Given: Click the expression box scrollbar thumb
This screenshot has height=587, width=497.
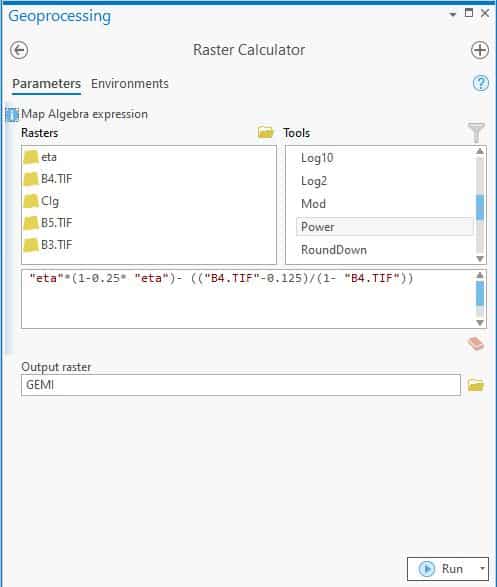Looking at the screenshot, I should coord(480,294).
